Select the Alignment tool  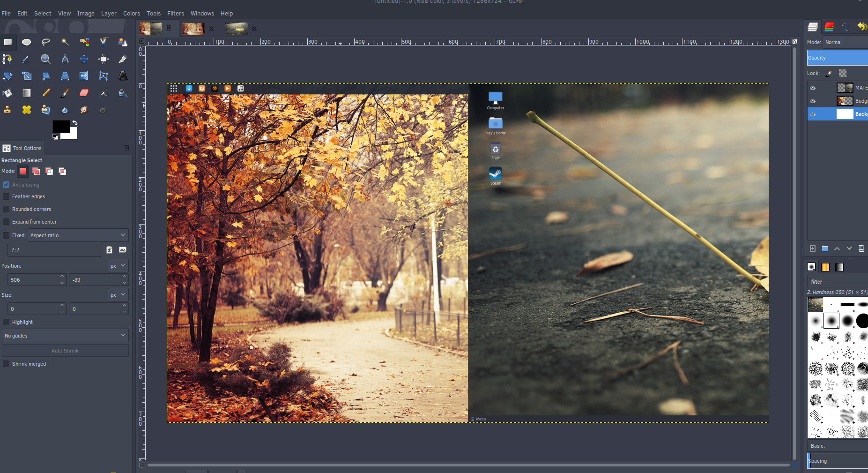[104, 59]
